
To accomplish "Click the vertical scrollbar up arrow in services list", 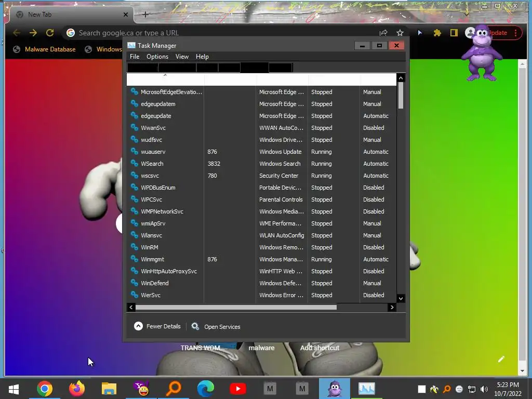I will coord(401,78).
